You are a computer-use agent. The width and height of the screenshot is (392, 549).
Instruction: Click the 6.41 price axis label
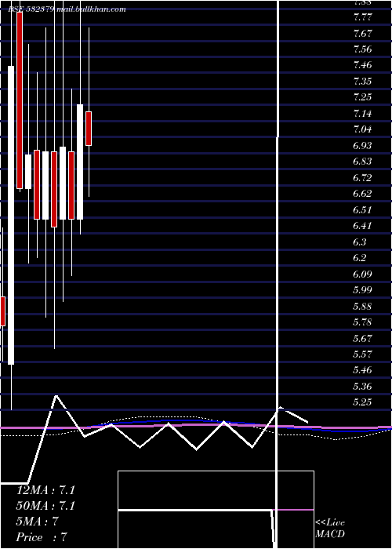tap(362, 226)
